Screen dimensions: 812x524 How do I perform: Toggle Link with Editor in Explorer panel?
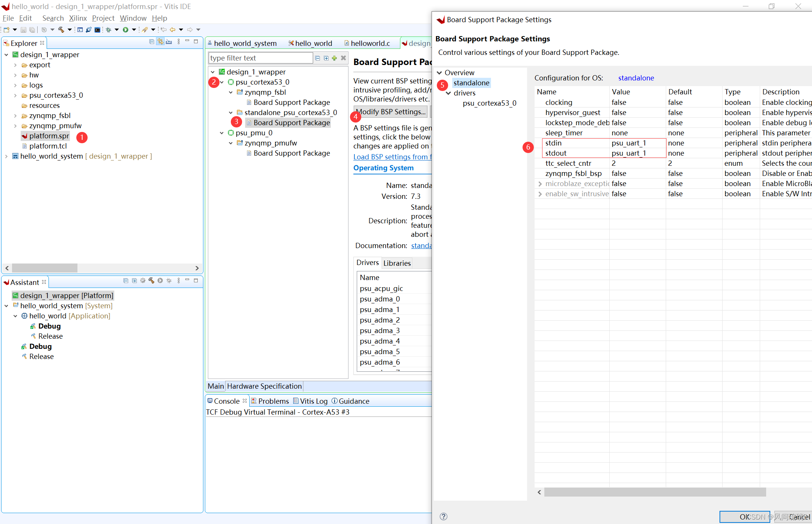[x=161, y=42]
